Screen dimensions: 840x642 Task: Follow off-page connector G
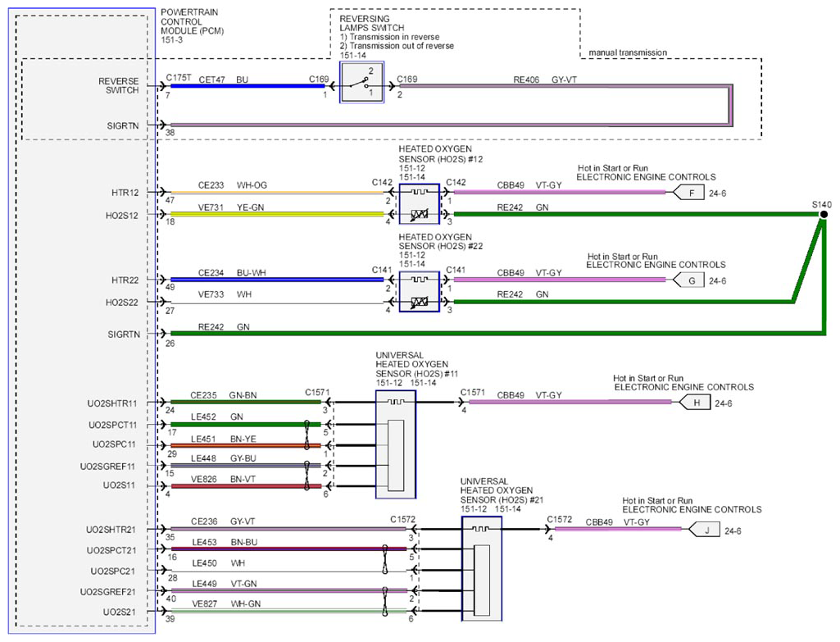[x=688, y=280]
